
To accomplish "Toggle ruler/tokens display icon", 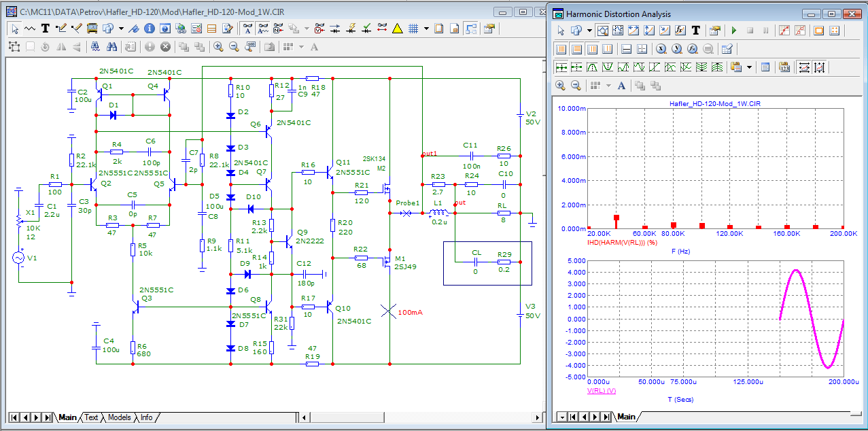I will [x=800, y=31].
